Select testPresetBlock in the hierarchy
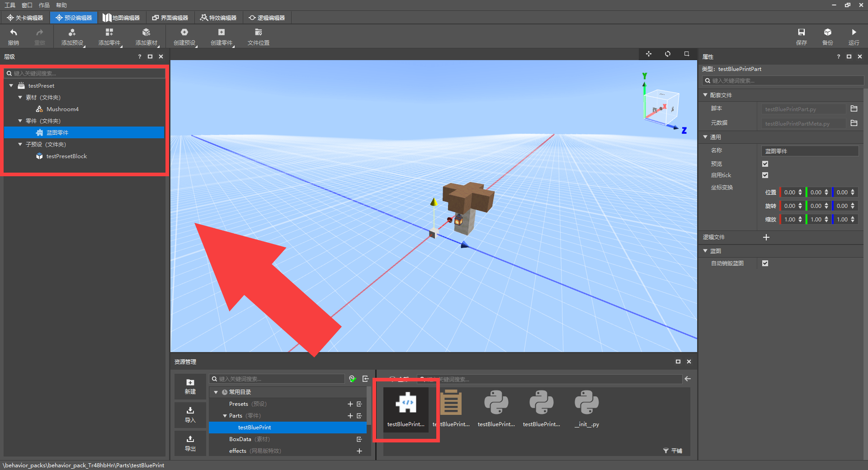Screen dimensions: 868x470 pyautogui.click(x=66, y=156)
